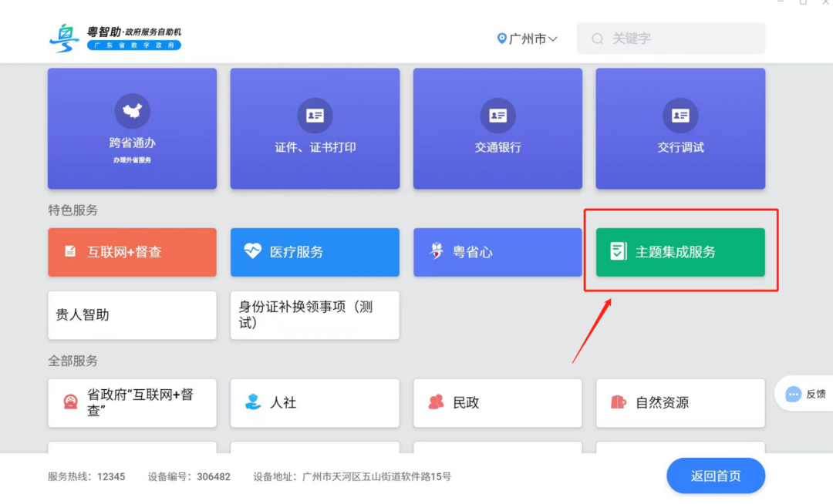Viewport: 833px width, 504px height.
Task: Open the 跨省通办 cross-province service icon
Action: point(131,113)
